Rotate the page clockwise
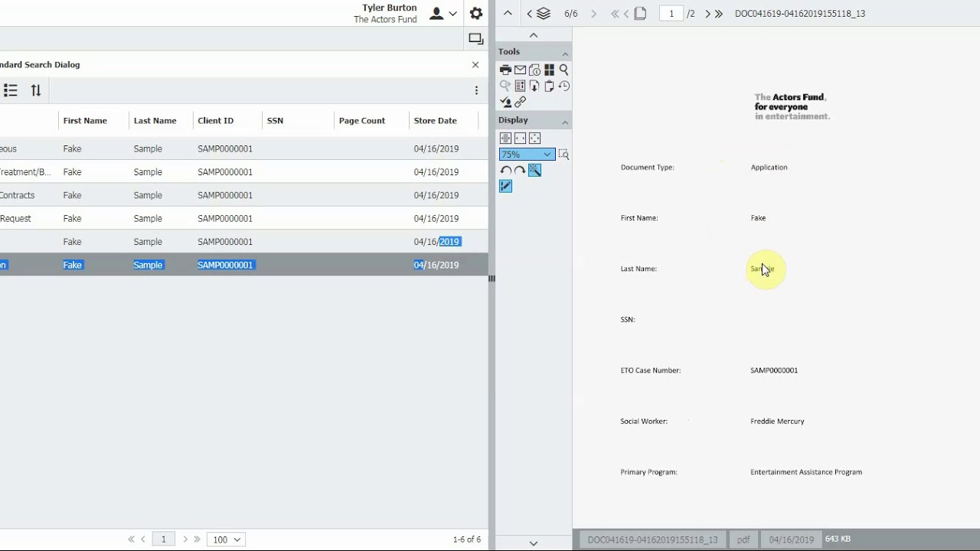 tap(520, 171)
